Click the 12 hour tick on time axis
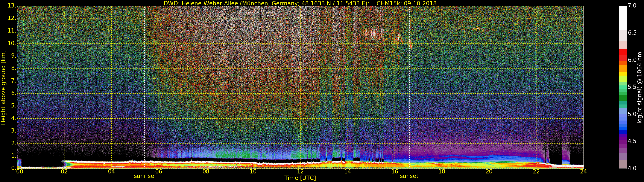This screenshot has height=182, width=644. tap(300, 172)
